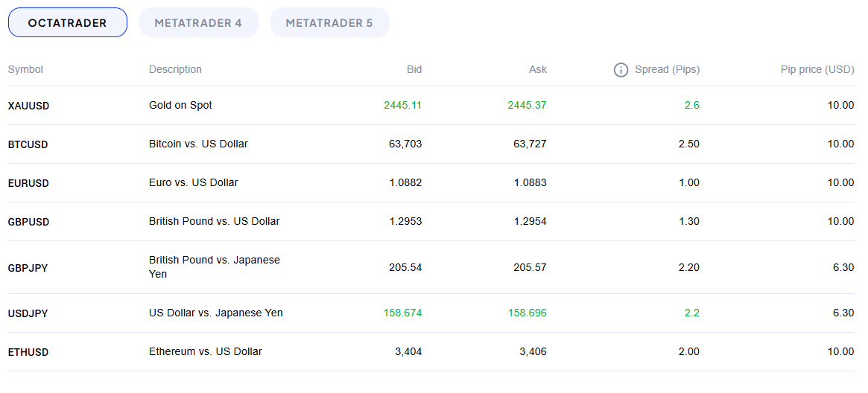Click the ETHUSD pip price 10.00

(841, 351)
